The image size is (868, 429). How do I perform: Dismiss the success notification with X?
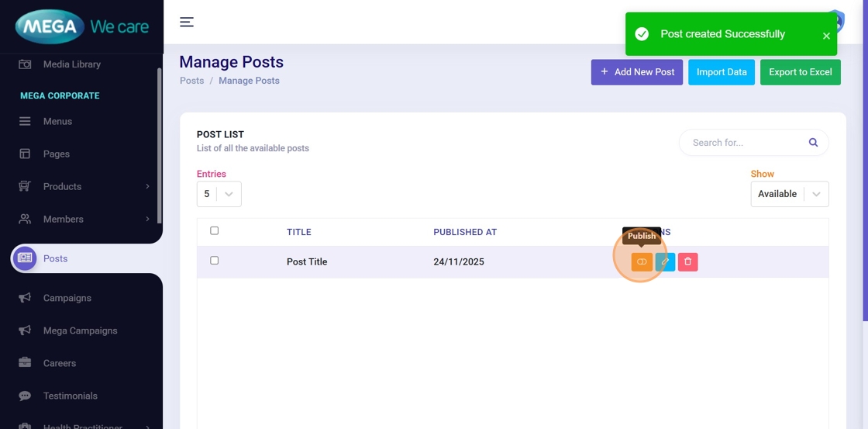click(826, 36)
